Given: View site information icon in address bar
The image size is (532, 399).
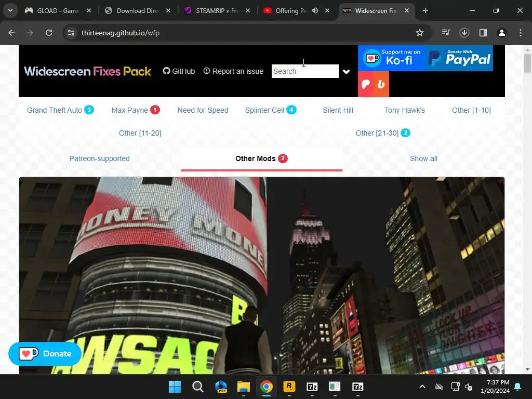Looking at the screenshot, I should 71,33.
